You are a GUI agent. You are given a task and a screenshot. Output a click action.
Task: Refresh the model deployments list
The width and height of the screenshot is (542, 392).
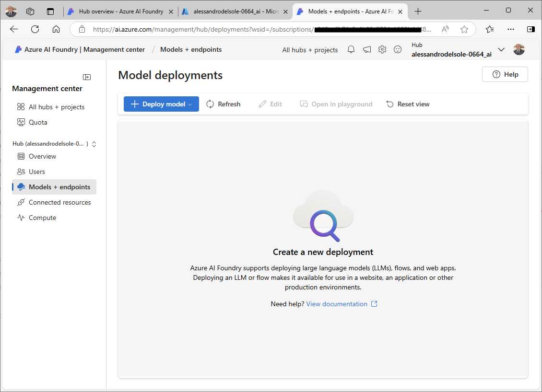pyautogui.click(x=224, y=104)
